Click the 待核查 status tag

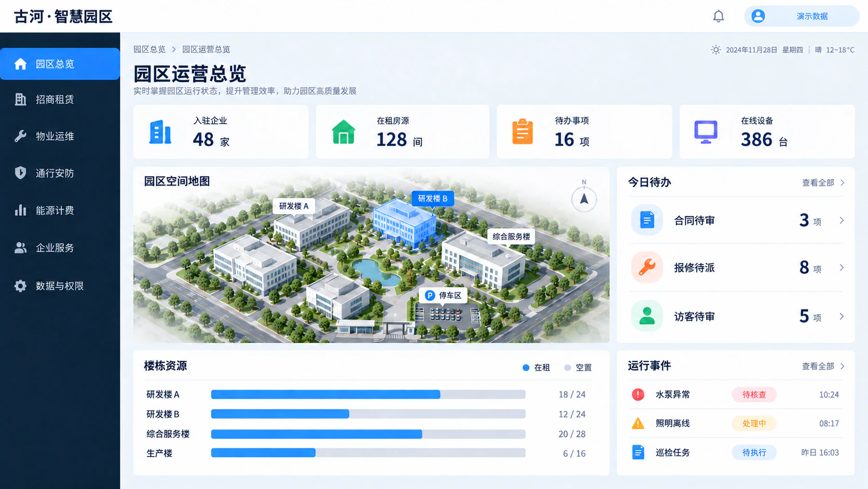(754, 394)
